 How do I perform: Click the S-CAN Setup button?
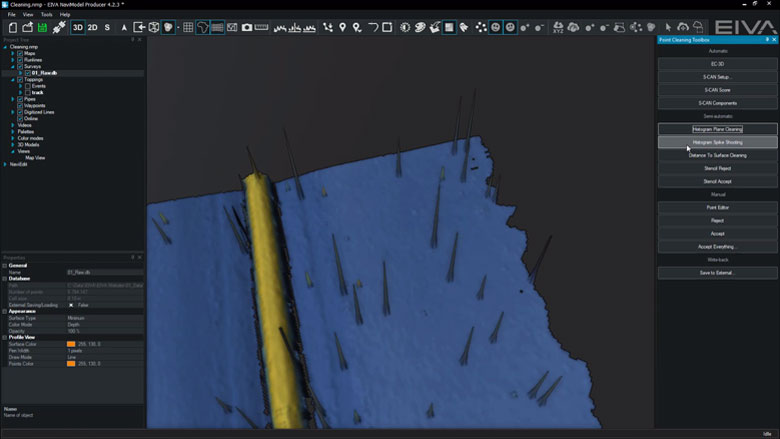point(717,77)
